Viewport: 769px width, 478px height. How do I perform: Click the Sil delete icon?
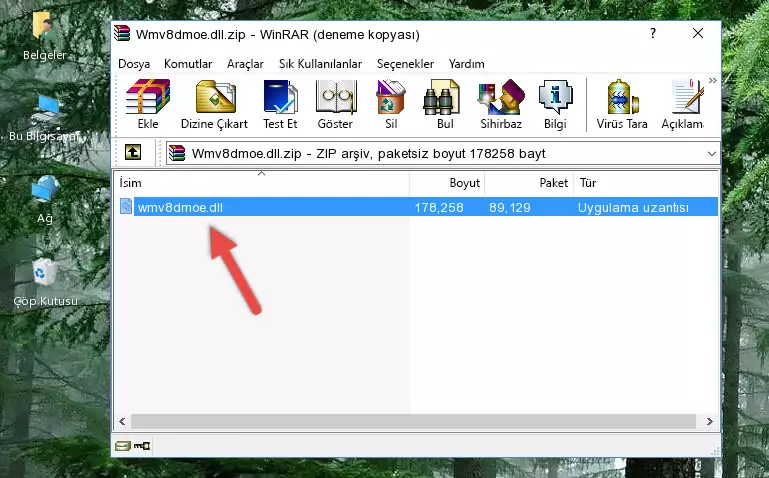(391, 104)
